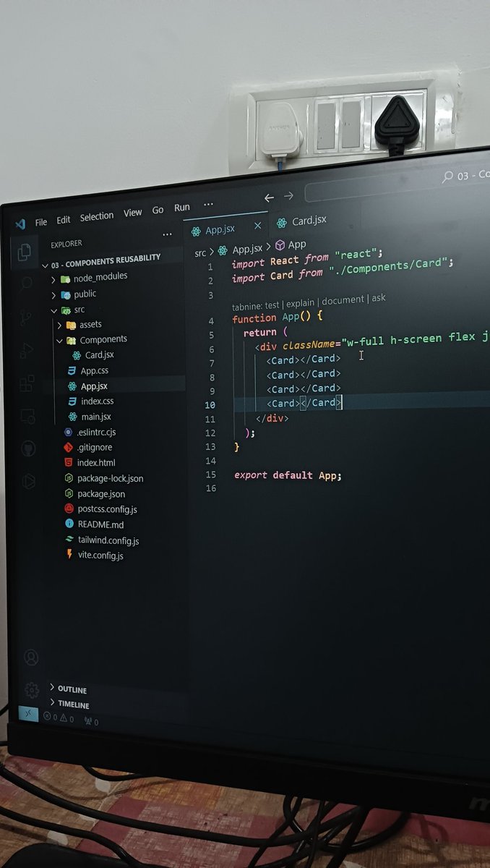490x868 pixels.
Task: Click the 'import React from' code line
Action: coord(307,258)
